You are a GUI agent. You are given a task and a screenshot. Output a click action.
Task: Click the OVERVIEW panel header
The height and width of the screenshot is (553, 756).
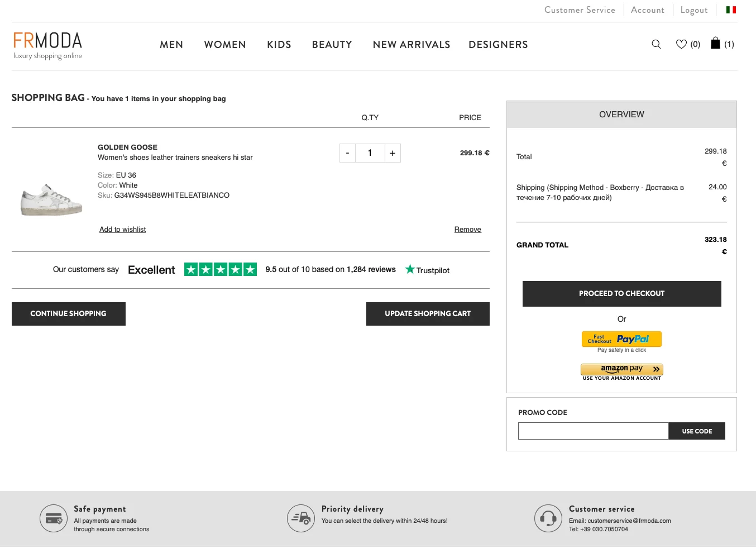(621, 115)
